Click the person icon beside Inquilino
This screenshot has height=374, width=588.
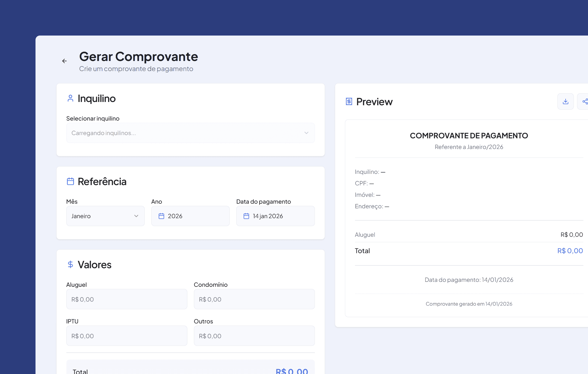pos(70,98)
